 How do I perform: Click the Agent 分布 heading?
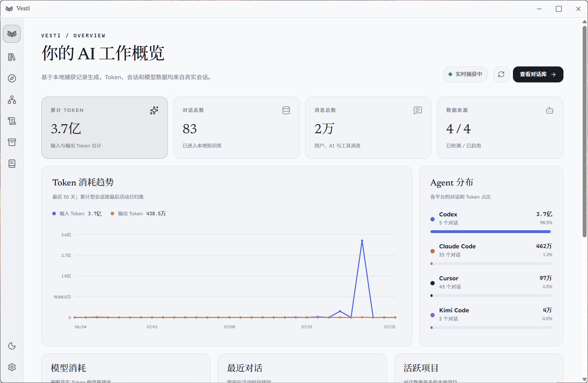(452, 182)
